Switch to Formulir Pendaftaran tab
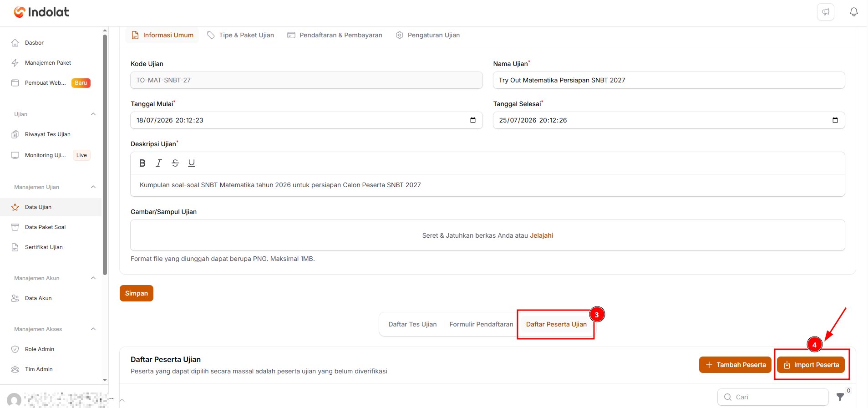Viewport: 868px width, 408px height. 481,324
